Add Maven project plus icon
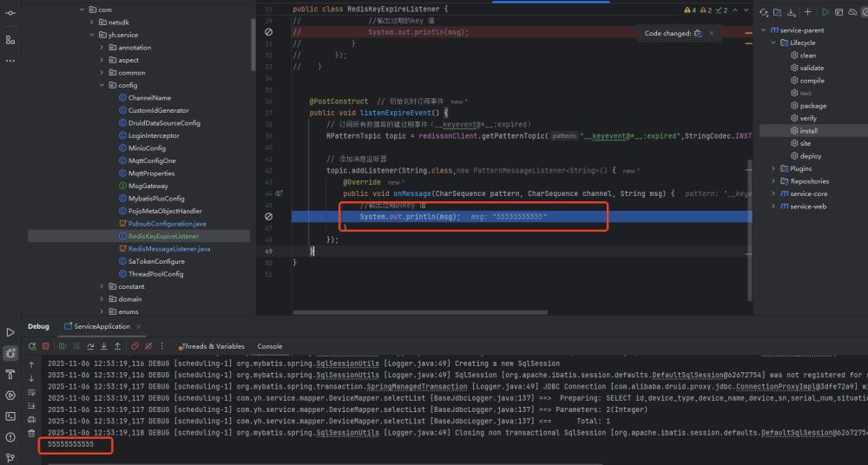The width and height of the screenshot is (868, 465). (x=807, y=11)
